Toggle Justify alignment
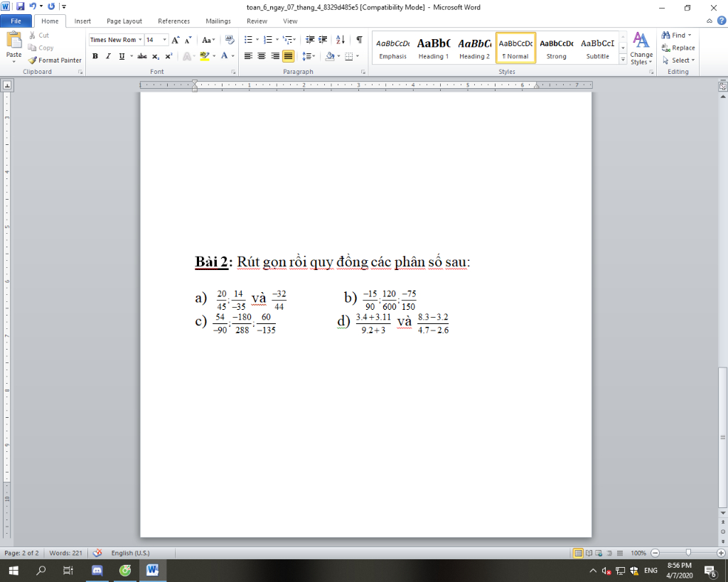 coord(289,56)
